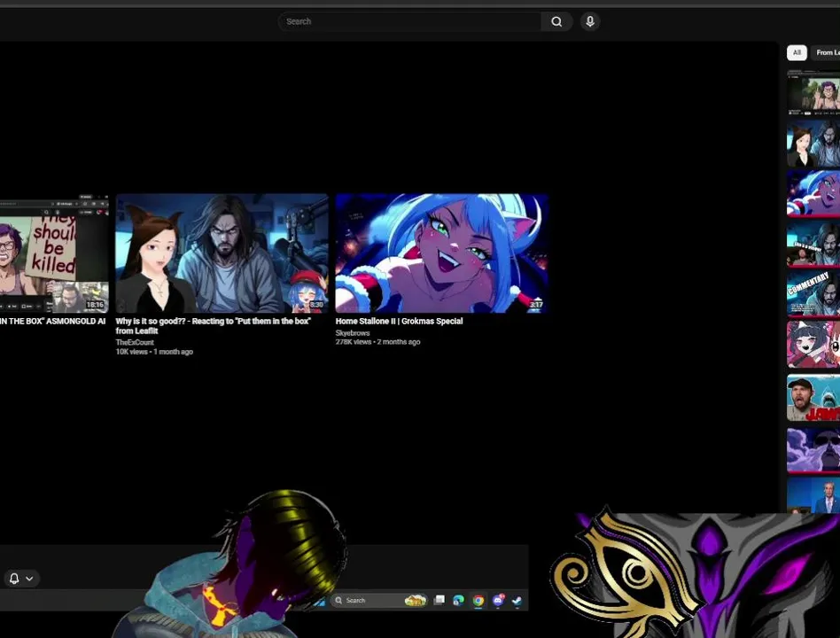
Task: Open Discord from the taskbar
Action: 498,601
